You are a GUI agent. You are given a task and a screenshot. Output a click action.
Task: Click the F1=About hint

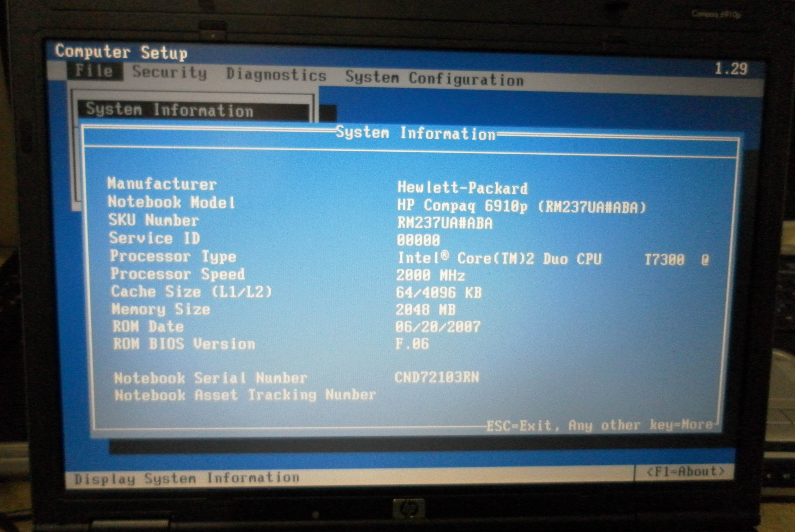point(685,471)
